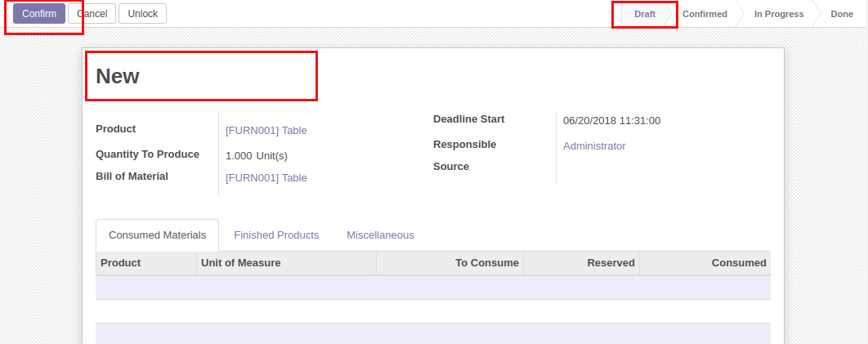This screenshot has width=868, height=344.
Task: Open the Product [FURN001] Table link
Action: 266,130
